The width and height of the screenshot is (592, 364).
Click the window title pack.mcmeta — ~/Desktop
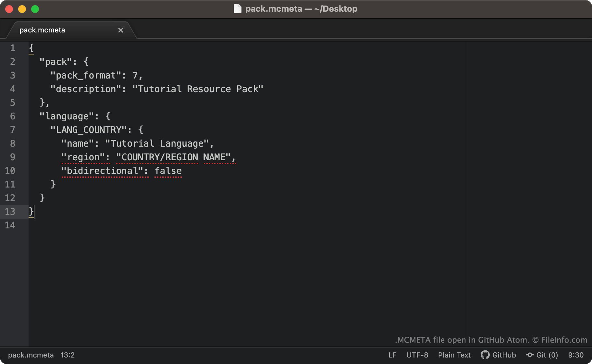coord(301,9)
